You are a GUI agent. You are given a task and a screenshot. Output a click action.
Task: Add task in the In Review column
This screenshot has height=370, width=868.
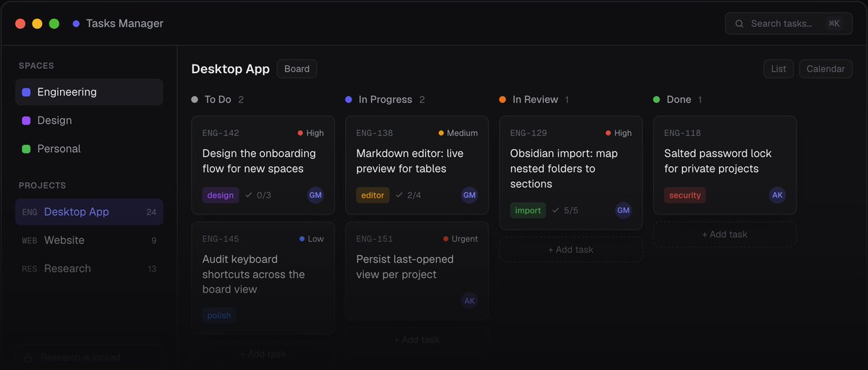(x=571, y=249)
